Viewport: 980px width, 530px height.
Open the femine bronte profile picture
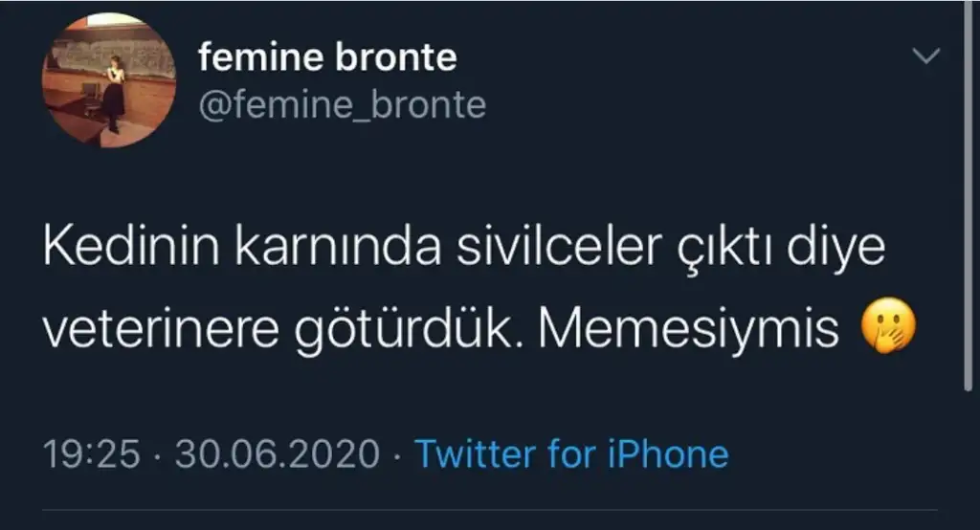(x=109, y=80)
